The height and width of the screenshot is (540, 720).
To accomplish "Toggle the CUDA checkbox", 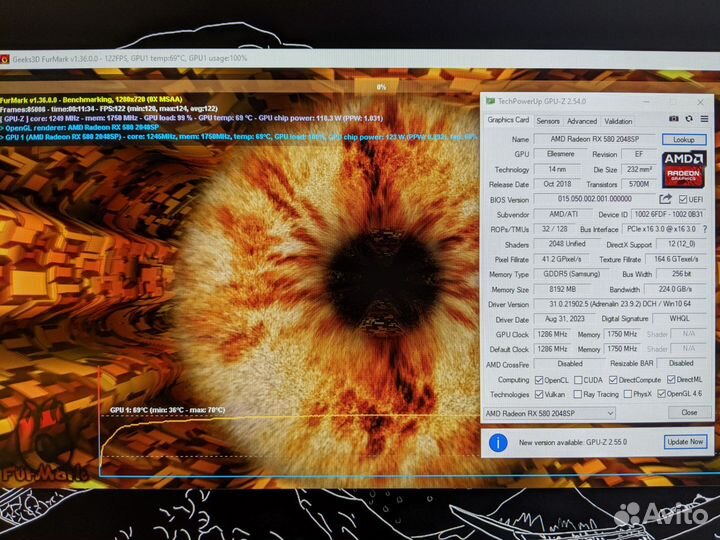I will [x=578, y=380].
